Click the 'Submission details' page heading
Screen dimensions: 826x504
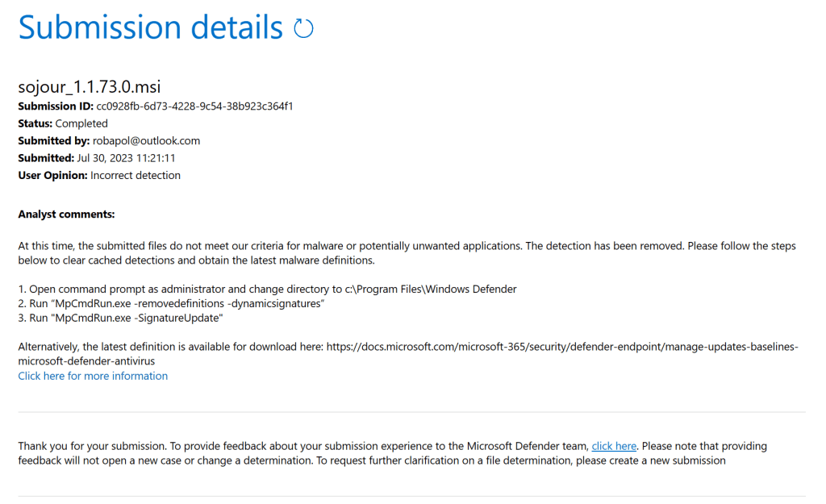click(x=150, y=28)
